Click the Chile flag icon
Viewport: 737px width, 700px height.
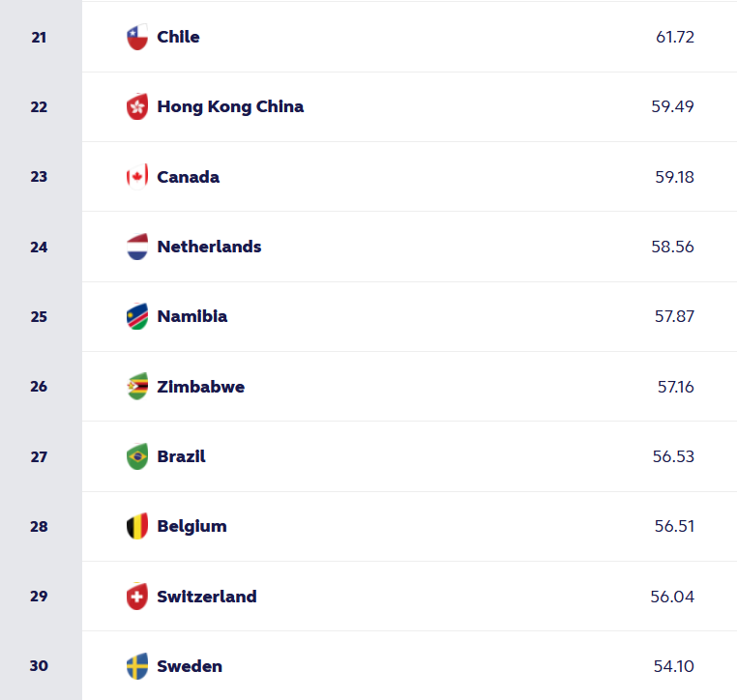pyautogui.click(x=137, y=38)
